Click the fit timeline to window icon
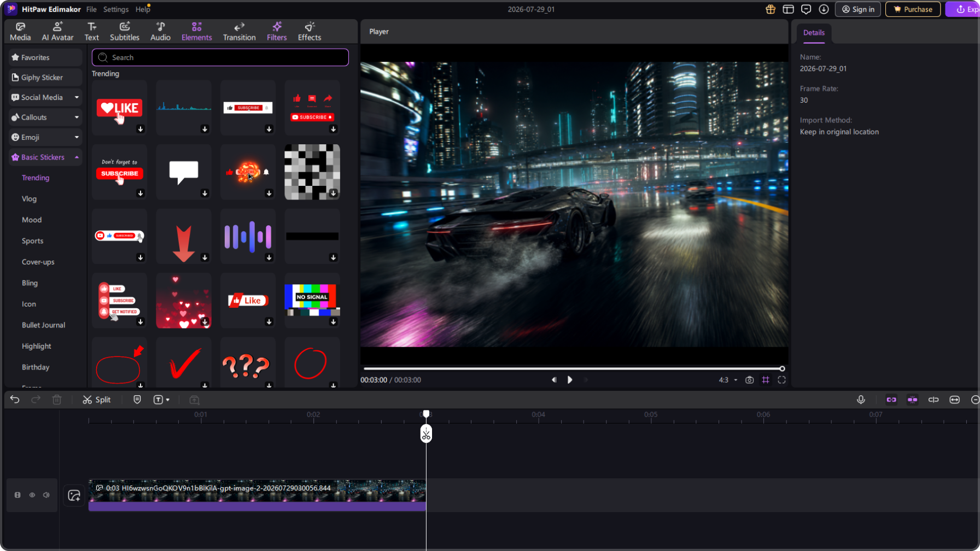This screenshot has width=980, height=551. click(x=955, y=400)
